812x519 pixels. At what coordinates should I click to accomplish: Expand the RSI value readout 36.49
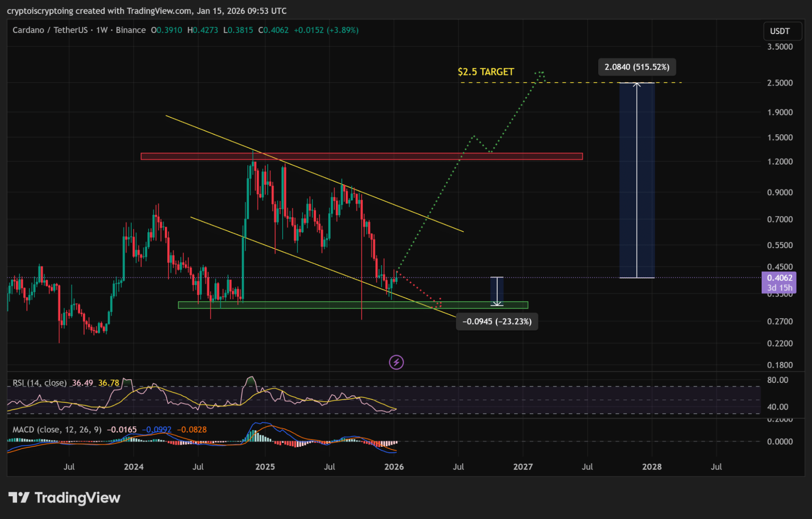pos(83,383)
